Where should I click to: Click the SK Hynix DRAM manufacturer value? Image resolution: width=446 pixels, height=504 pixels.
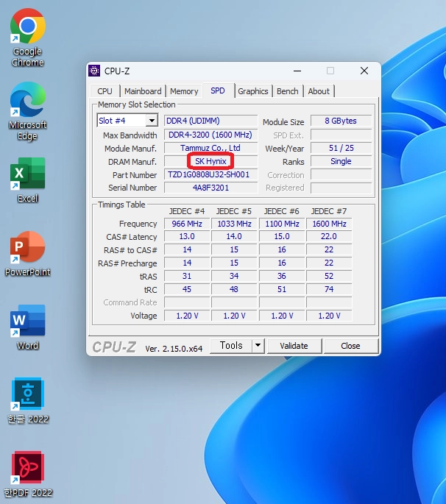click(210, 161)
